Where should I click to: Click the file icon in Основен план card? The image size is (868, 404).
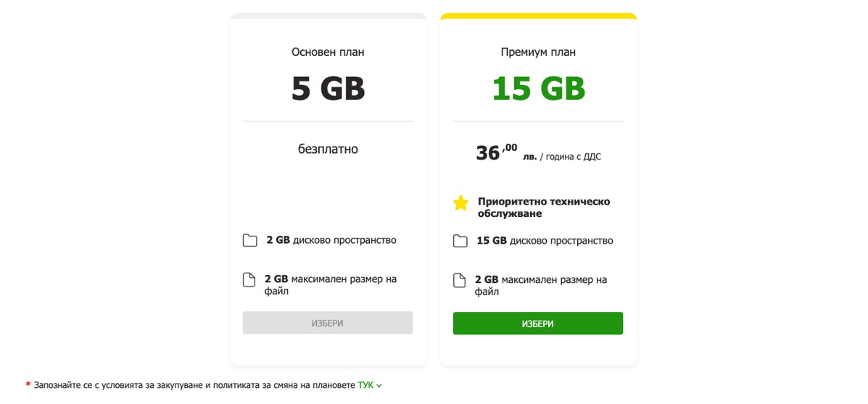tap(249, 279)
